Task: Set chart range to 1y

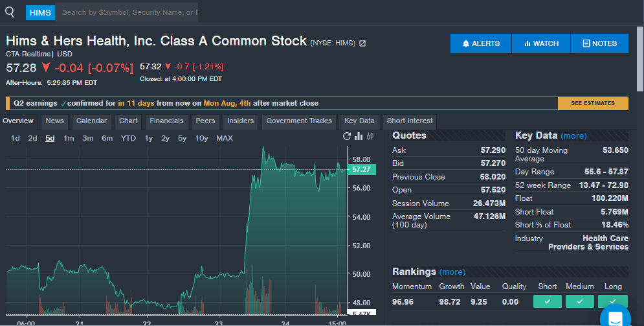Action: [x=149, y=138]
